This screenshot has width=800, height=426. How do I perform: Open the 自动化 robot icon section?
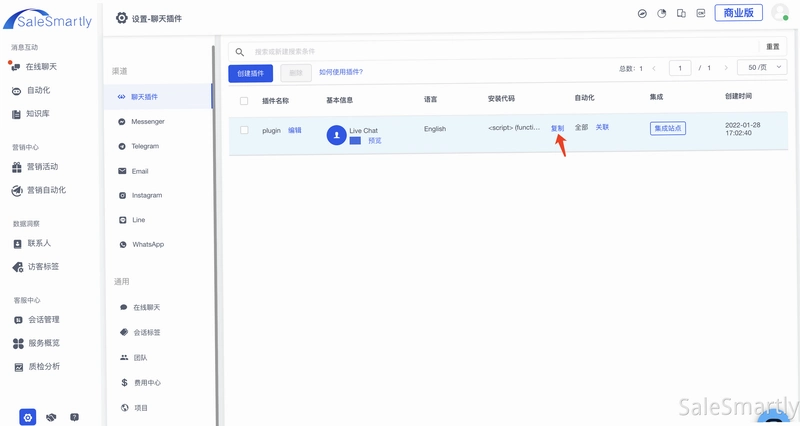tap(32, 90)
